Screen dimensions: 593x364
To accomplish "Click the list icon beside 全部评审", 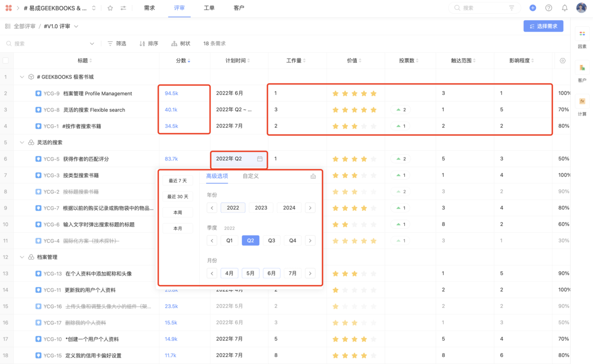I will coord(8,26).
